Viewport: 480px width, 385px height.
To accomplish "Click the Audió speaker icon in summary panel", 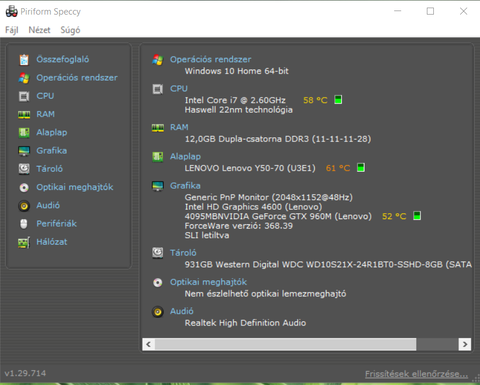I will click(x=158, y=312).
